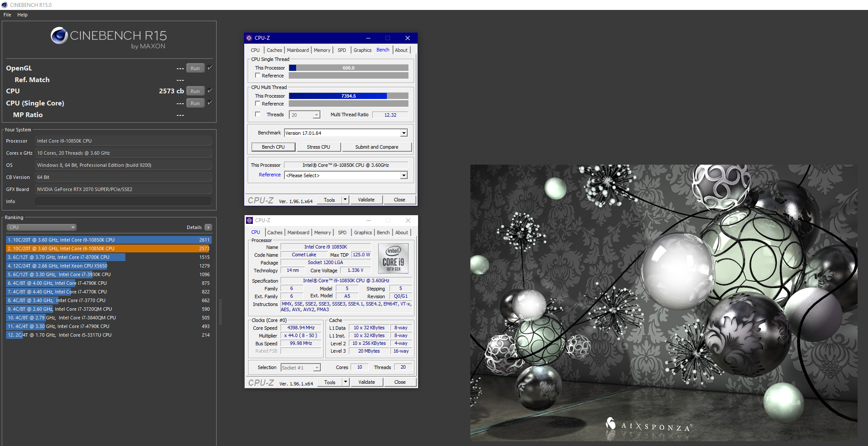
Task: Click the Reference link in Bench tab
Action: pyautogui.click(x=270, y=175)
